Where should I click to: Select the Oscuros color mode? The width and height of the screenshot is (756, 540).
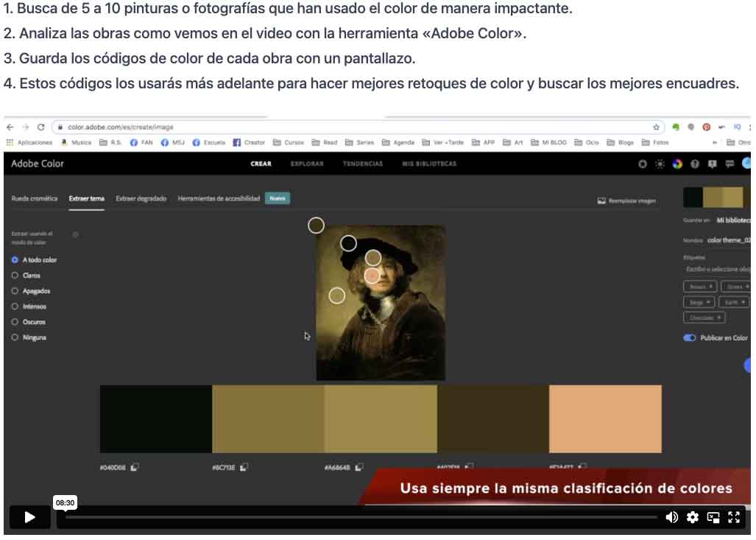[29, 321]
